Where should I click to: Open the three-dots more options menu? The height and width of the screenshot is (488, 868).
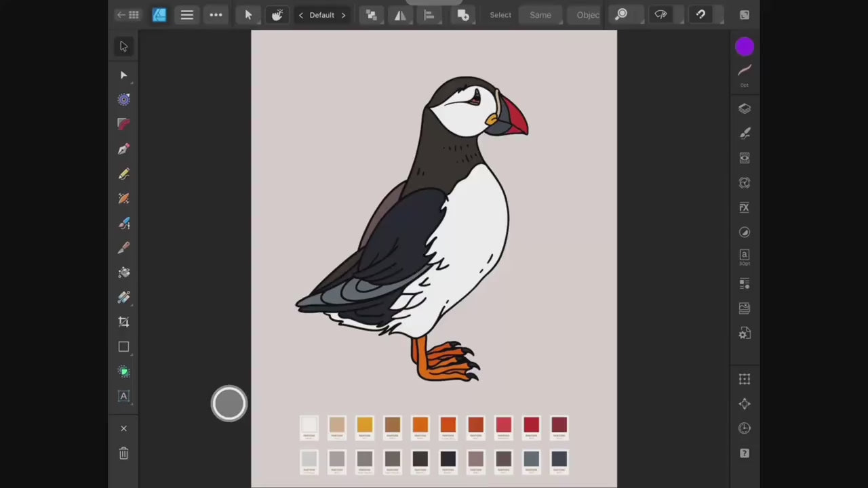[216, 15]
